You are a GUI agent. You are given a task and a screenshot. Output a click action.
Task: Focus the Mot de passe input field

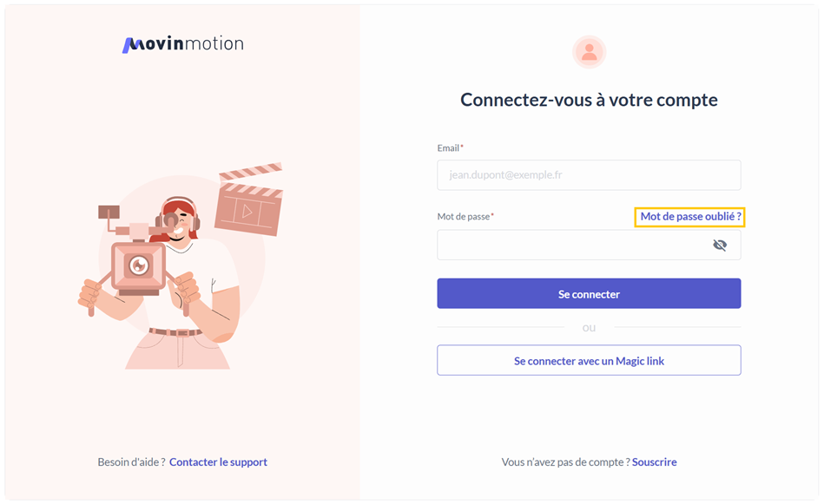point(573,245)
